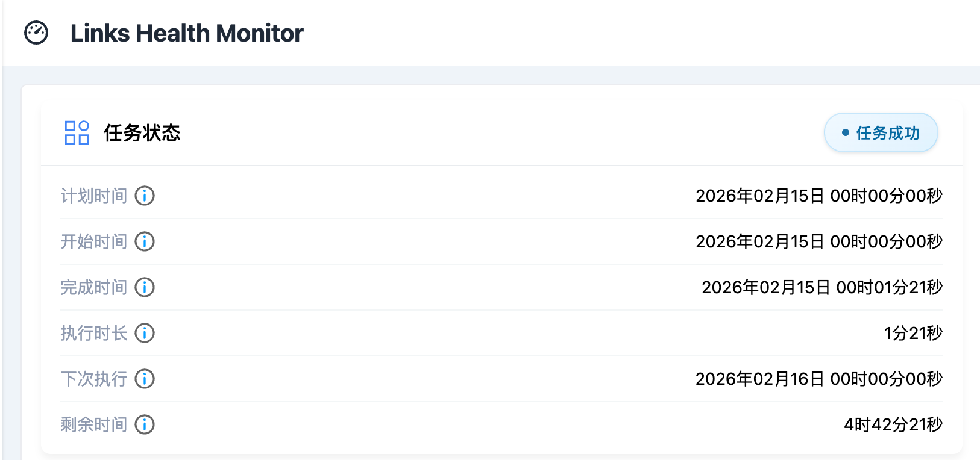
Task: Click the Links Health Monitor title
Action: [x=187, y=33]
